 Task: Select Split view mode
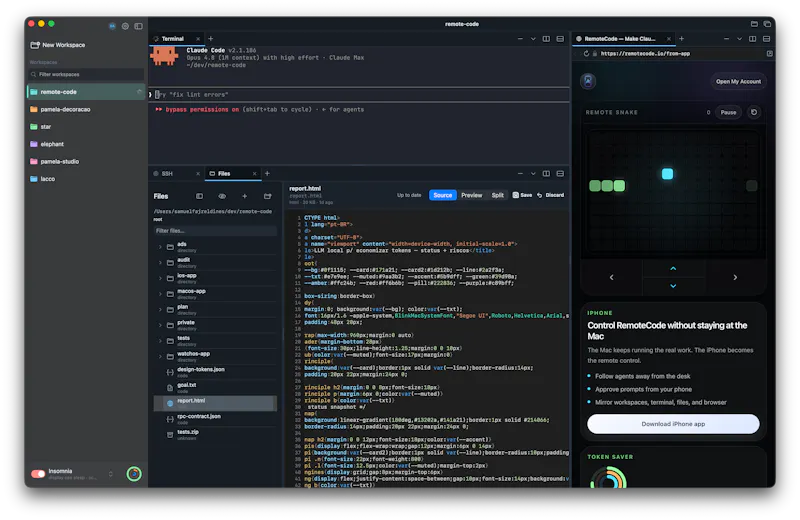pyautogui.click(x=497, y=195)
